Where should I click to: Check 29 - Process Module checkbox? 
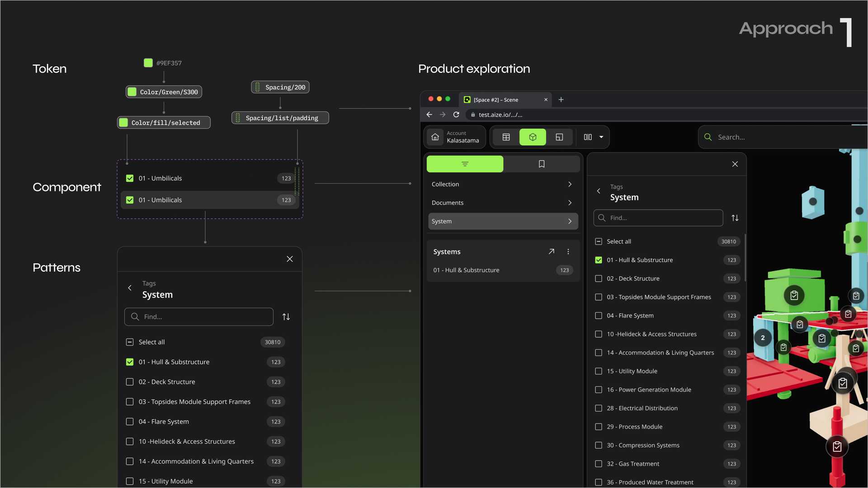[599, 427]
